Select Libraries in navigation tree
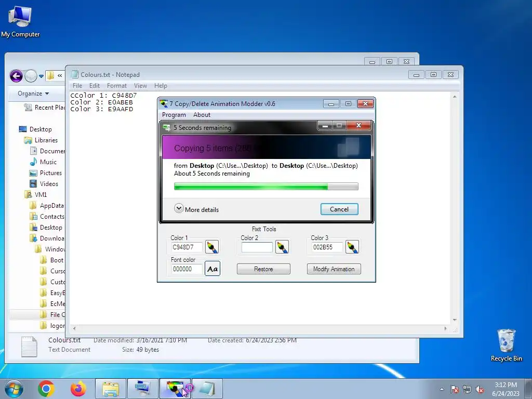 point(41,140)
